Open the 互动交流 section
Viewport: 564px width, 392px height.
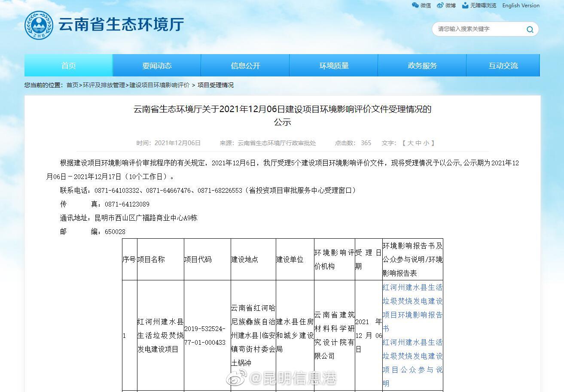503,65
